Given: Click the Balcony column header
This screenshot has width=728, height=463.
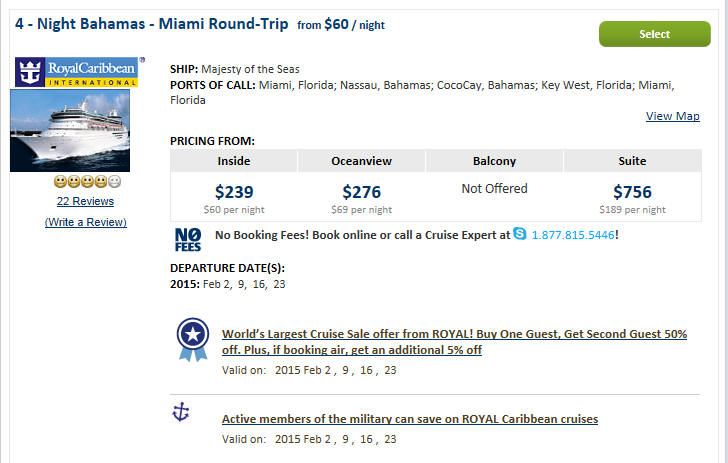Looking at the screenshot, I should click(x=494, y=161).
